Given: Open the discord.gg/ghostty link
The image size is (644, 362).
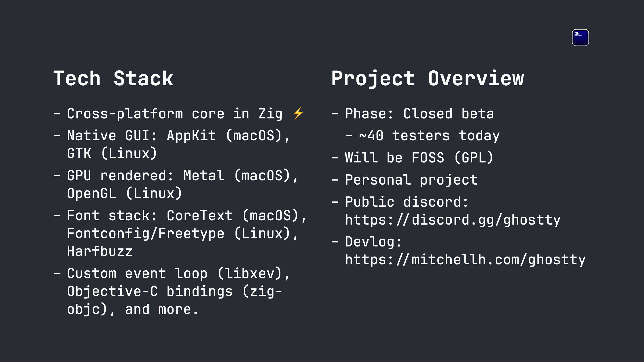Looking at the screenshot, I should pyautogui.click(x=453, y=220).
